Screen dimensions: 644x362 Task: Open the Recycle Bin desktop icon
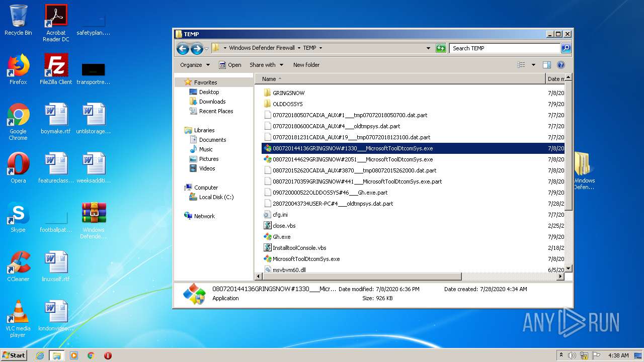[18, 20]
